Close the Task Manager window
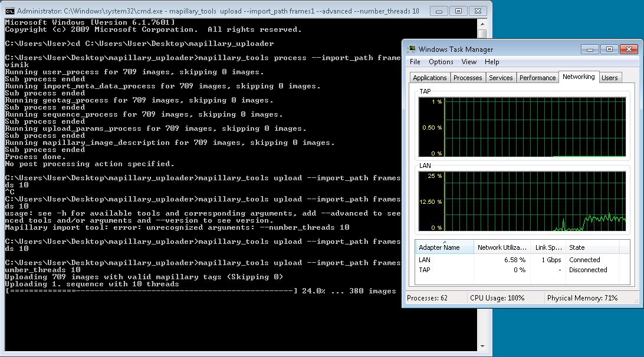 tap(629, 49)
